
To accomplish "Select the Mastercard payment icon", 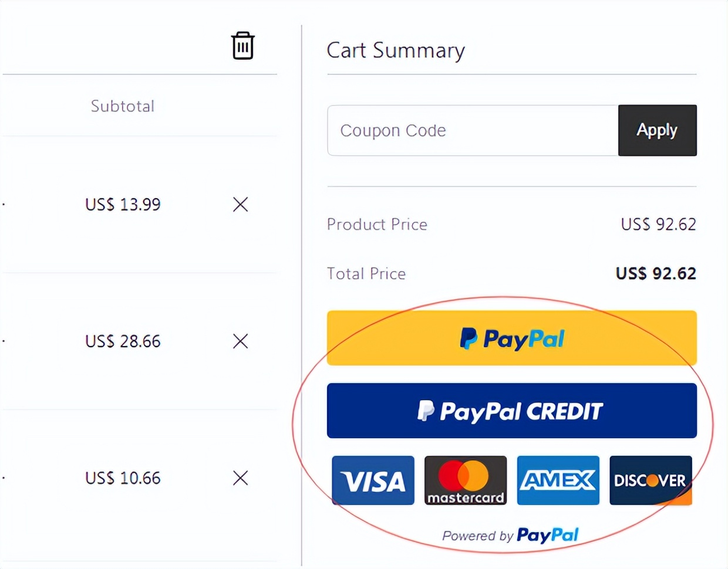I will (466, 480).
